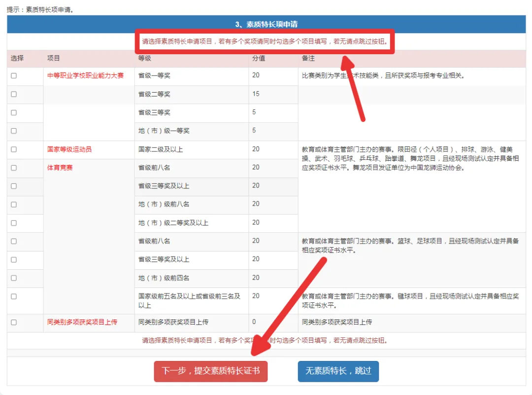Viewport: 532px width, 395px height.
Task: Click the red 体育竞赛 project label
Action: [60, 168]
